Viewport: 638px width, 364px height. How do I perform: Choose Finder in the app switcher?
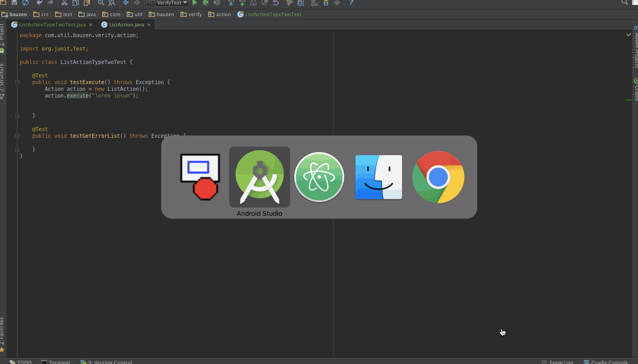point(379,177)
